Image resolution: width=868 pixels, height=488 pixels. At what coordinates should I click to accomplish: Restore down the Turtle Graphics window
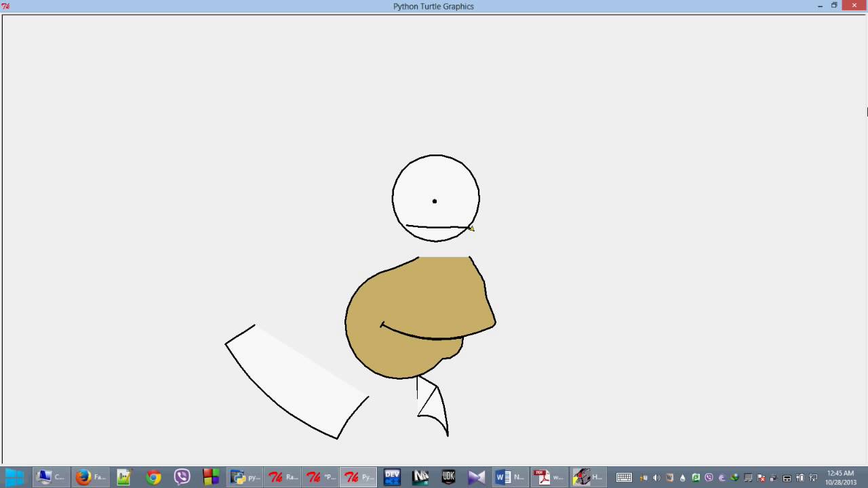point(834,6)
